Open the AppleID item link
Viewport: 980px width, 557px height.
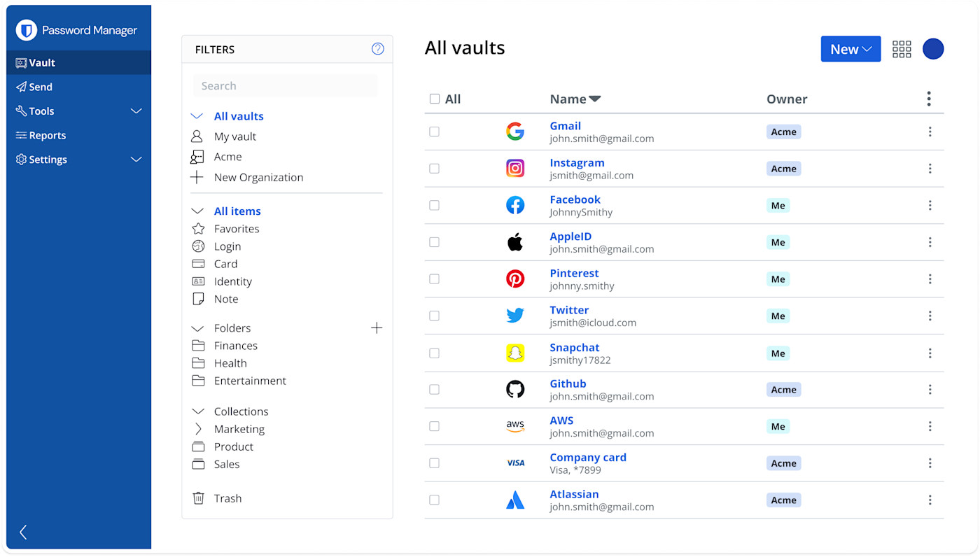pos(570,236)
